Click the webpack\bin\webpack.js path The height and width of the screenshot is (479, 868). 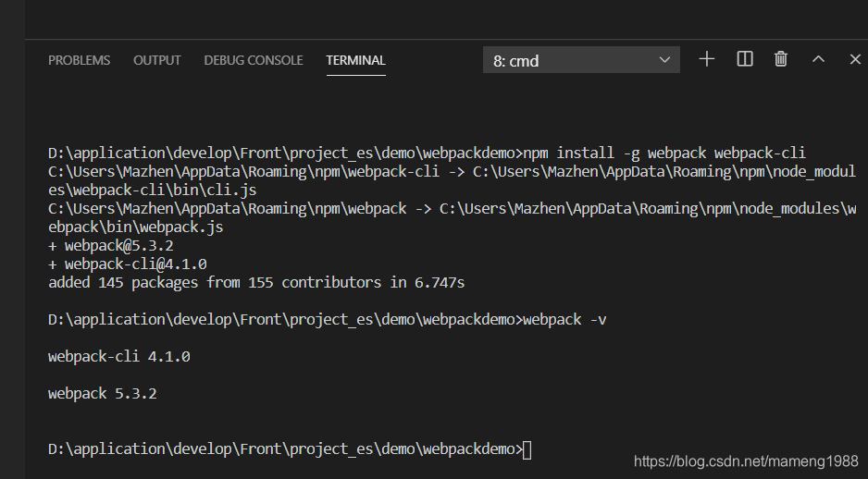[x=136, y=227]
